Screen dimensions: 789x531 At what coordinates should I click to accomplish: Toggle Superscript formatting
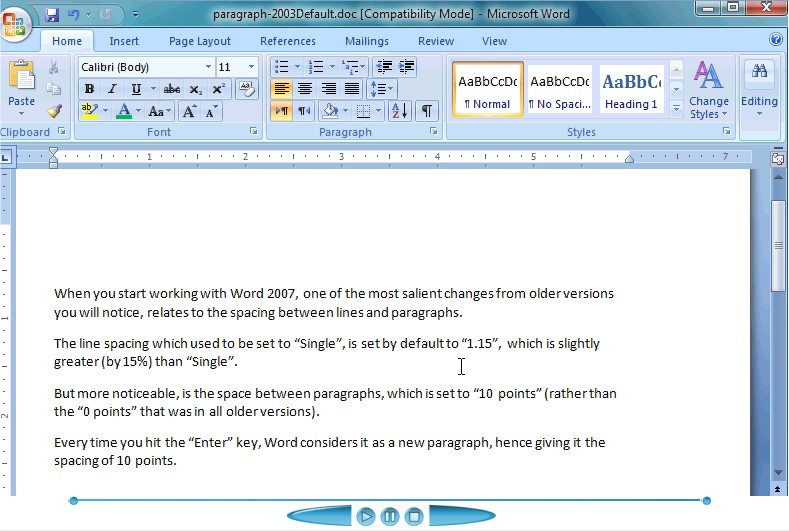coord(218,89)
